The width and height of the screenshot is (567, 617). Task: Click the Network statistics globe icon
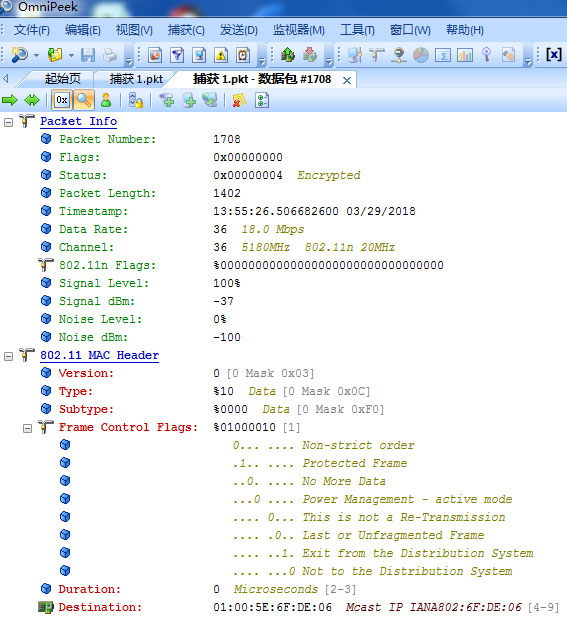click(399, 55)
